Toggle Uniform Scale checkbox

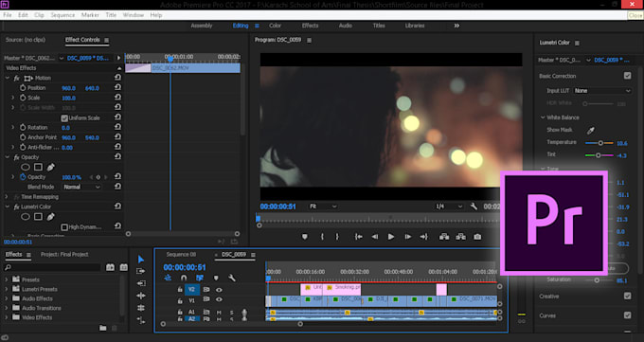[64, 118]
